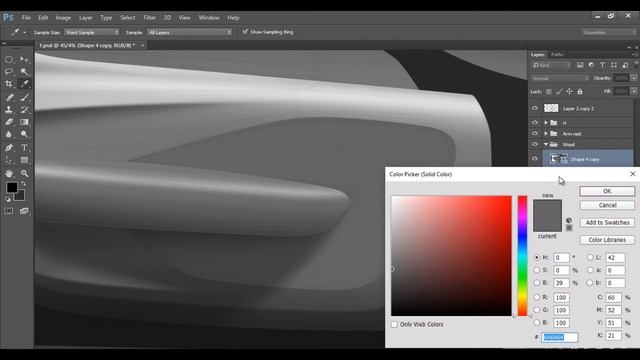
Task: Open the Sample All Layers dropdown
Action: tap(189, 32)
